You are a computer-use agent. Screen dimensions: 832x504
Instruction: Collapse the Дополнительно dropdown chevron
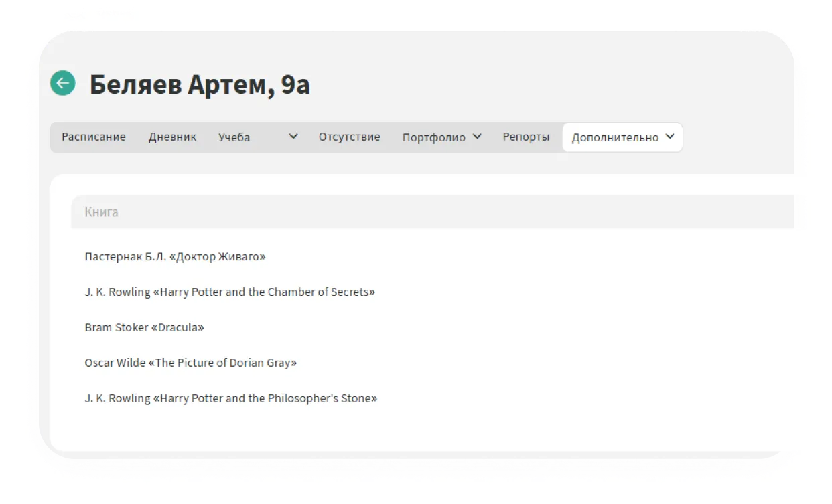pos(670,137)
